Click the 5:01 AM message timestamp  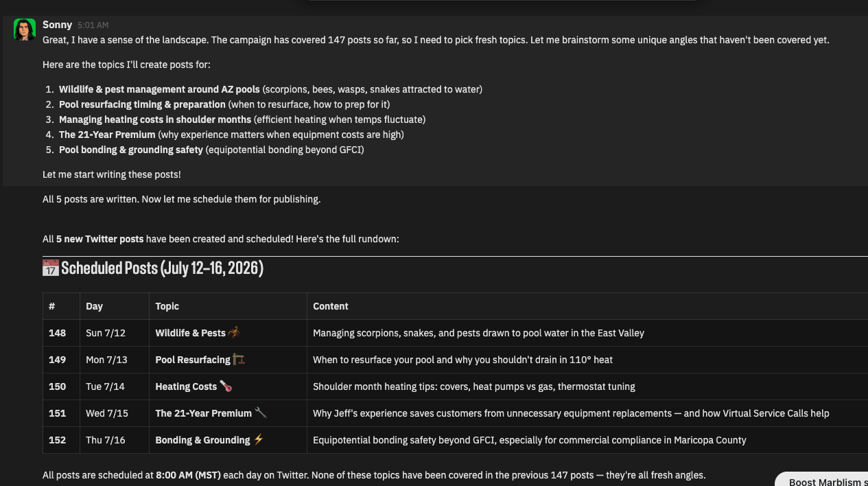pyautogui.click(x=93, y=25)
